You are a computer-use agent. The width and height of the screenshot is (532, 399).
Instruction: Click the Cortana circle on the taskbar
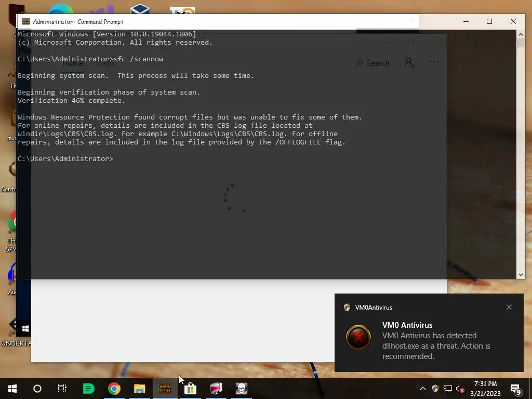37,389
